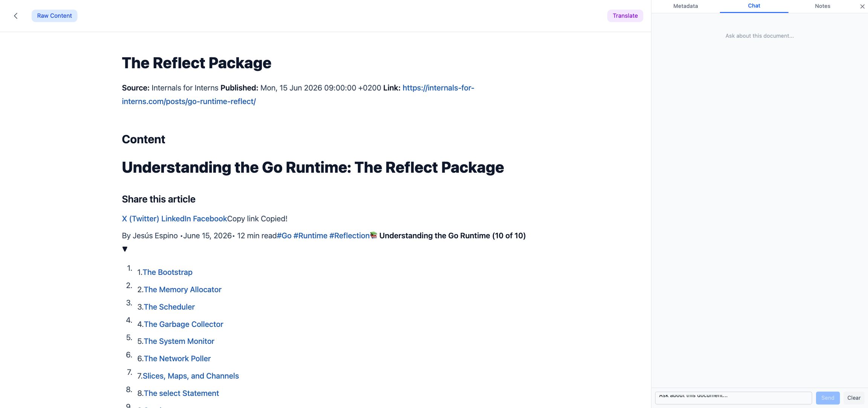
Task: Click the Raw Content button
Action: (x=54, y=16)
